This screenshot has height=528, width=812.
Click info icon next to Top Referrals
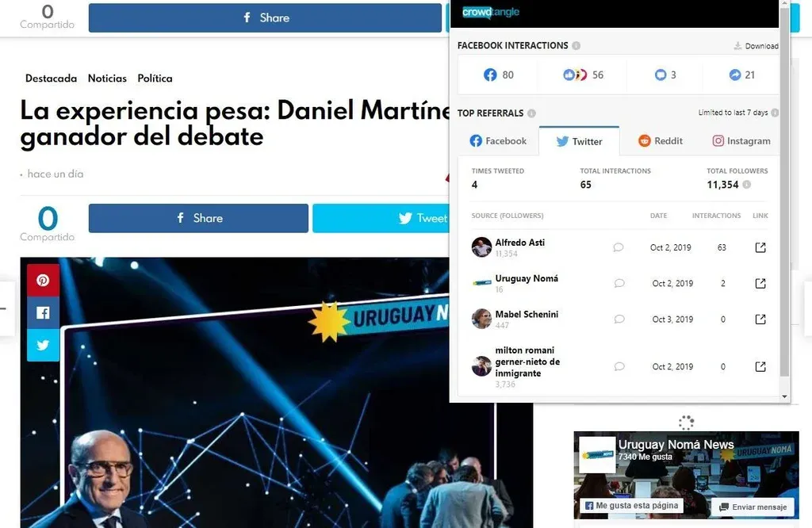[531, 113]
